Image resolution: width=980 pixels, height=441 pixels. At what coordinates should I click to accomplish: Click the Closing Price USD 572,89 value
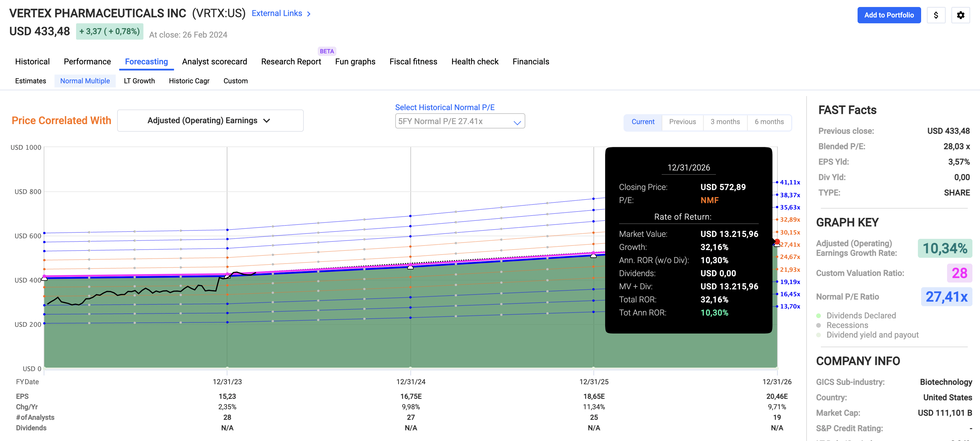click(x=723, y=187)
